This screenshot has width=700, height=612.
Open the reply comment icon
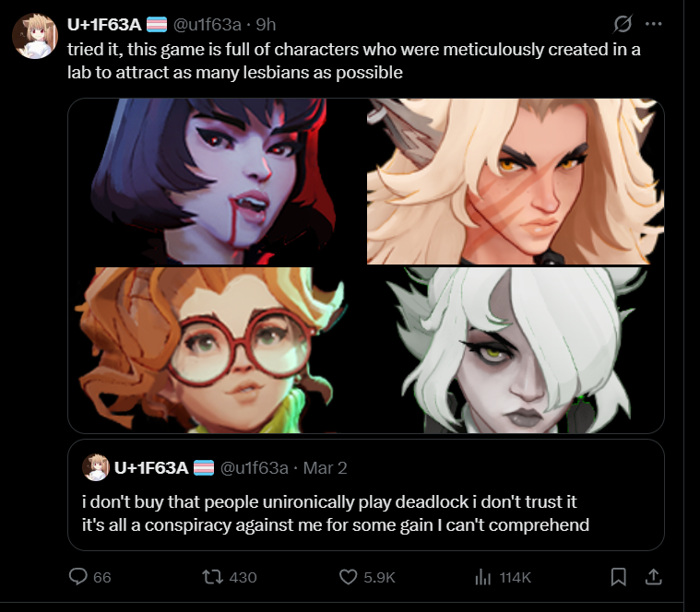tap(78, 577)
